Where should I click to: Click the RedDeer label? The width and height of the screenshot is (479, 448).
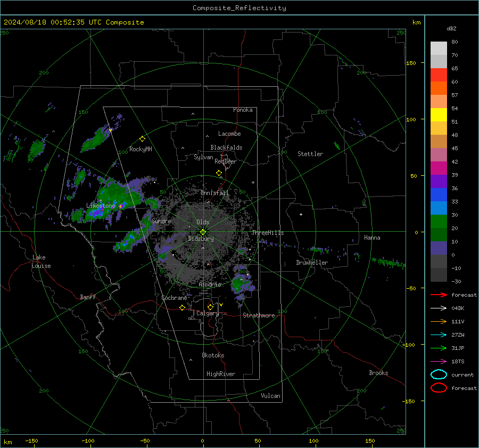226,161
